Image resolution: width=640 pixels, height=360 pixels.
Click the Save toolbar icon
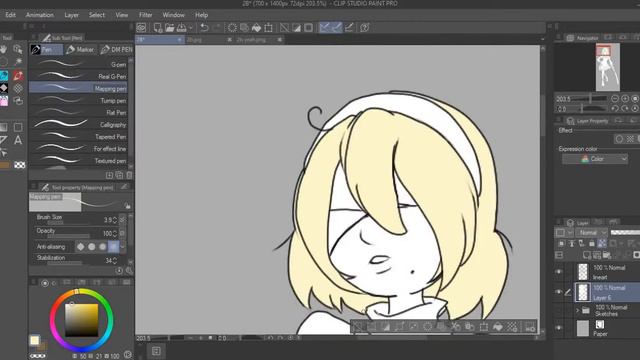pos(181,28)
